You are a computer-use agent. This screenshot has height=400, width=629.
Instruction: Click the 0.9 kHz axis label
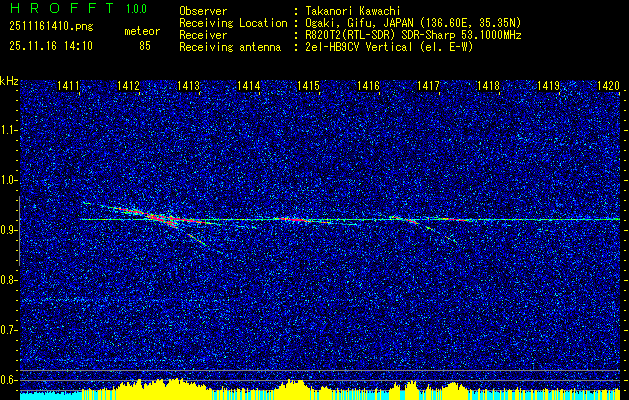pyautogui.click(x=7, y=230)
